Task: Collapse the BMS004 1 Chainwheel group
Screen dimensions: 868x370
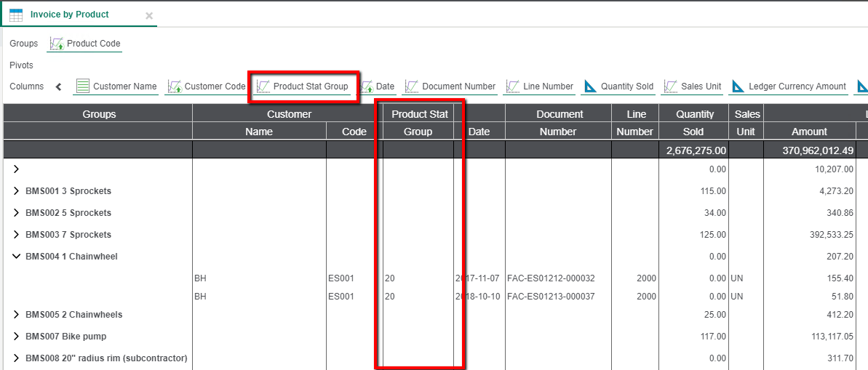Action: 17,257
